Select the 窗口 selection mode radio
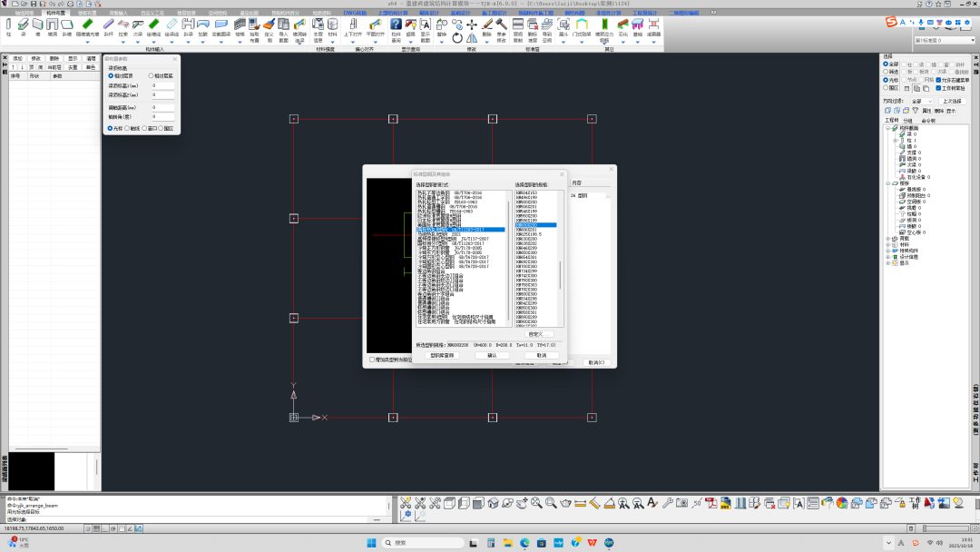 coord(144,128)
